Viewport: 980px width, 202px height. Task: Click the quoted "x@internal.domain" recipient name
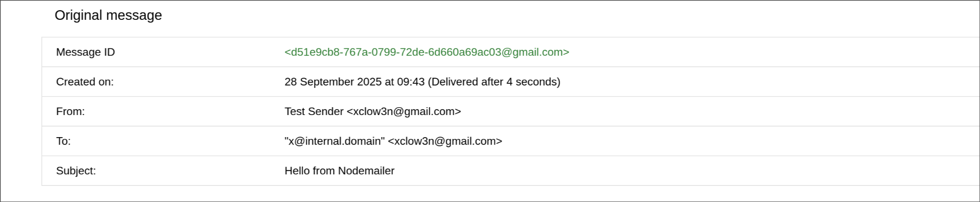(x=334, y=141)
